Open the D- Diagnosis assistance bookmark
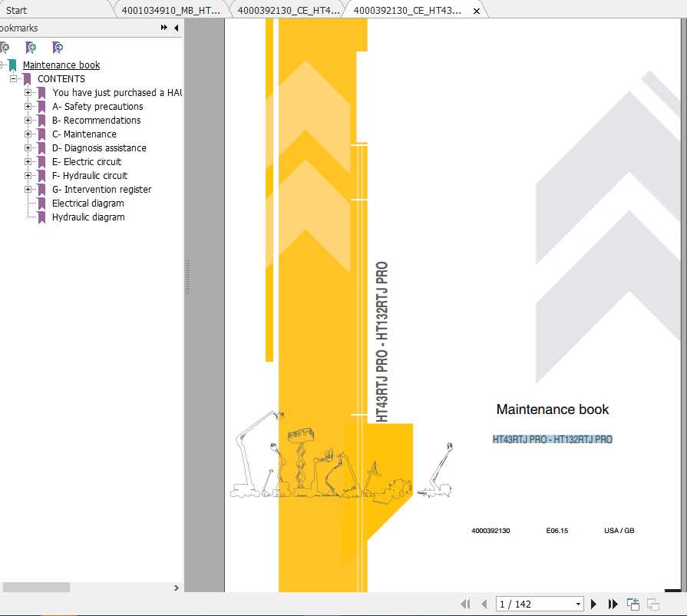Image resolution: width=687 pixels, height=616 pixels. [99, 147]
